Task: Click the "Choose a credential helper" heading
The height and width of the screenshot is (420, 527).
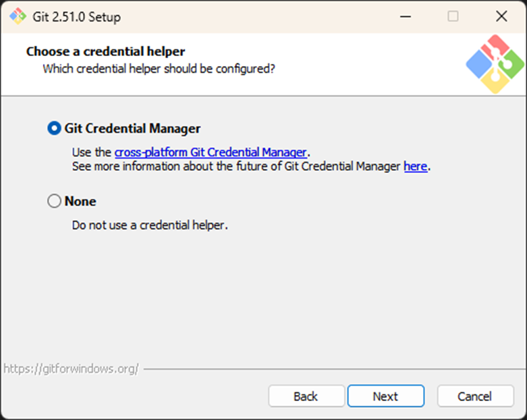Action: point(105,51)
